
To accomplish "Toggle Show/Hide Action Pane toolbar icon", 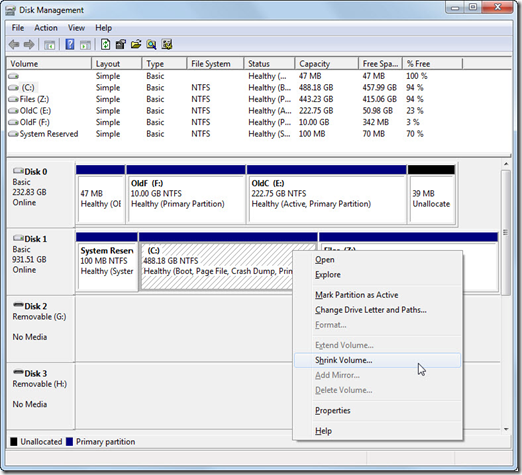I will tap(85, 45).
